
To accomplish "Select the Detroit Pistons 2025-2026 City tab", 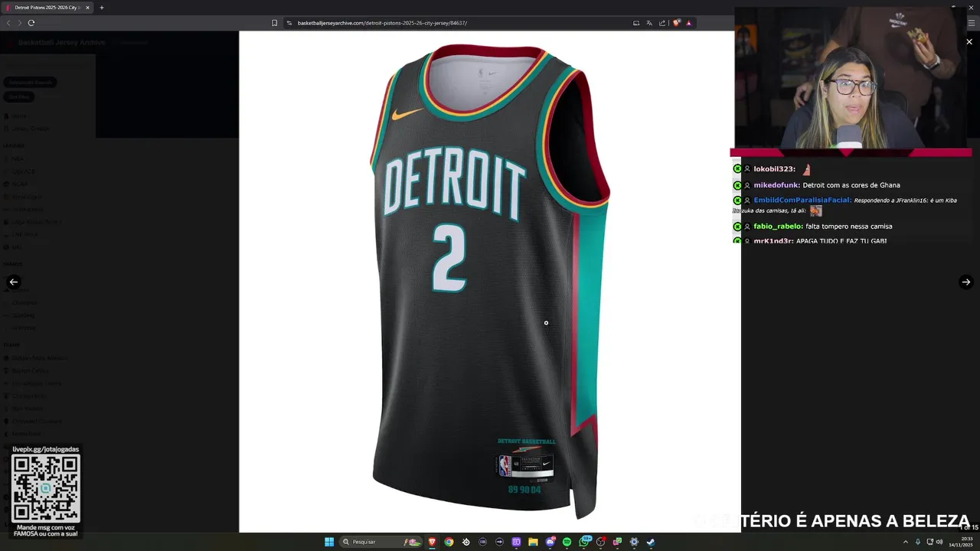I will [x=47, y=8].
